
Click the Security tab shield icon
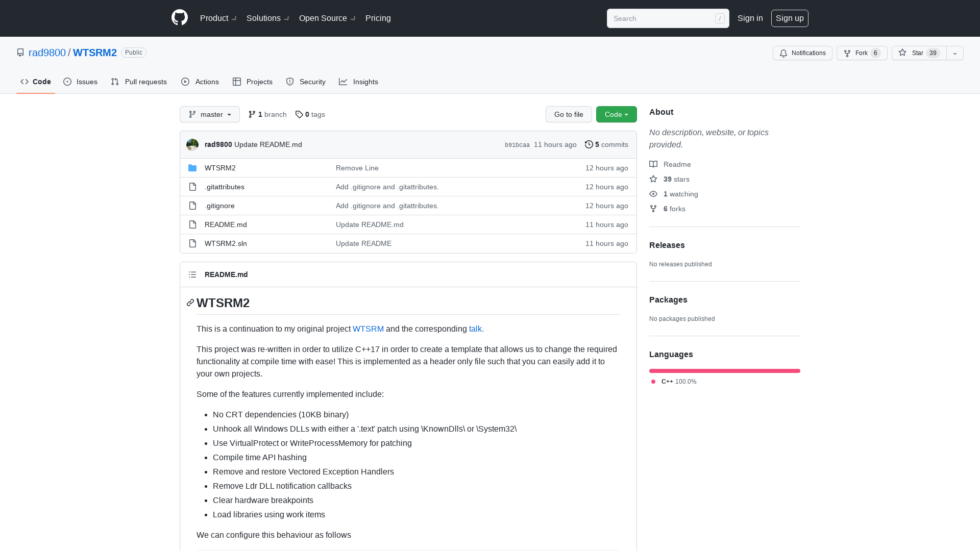click(290, 82)
